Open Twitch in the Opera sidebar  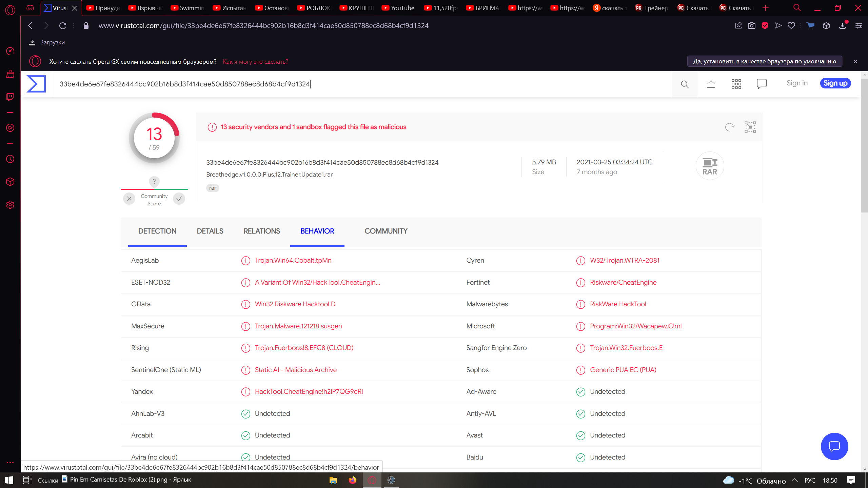click(x=10, y=97)
